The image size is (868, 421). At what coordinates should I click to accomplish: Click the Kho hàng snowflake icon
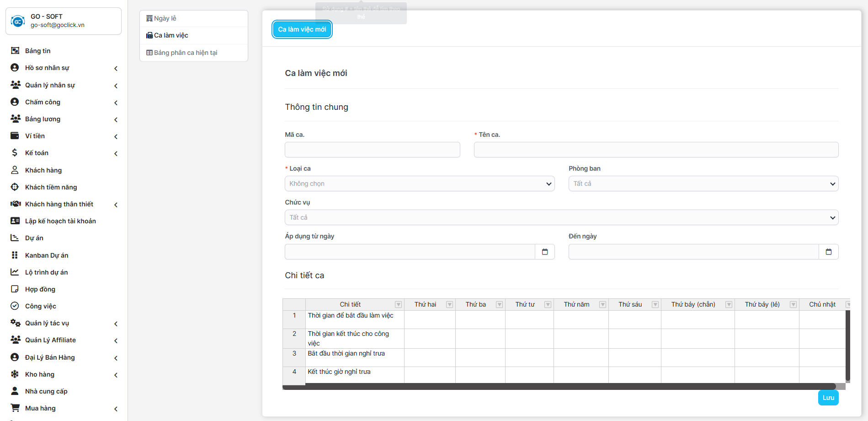pyautogui.click(x=15, y=374)
